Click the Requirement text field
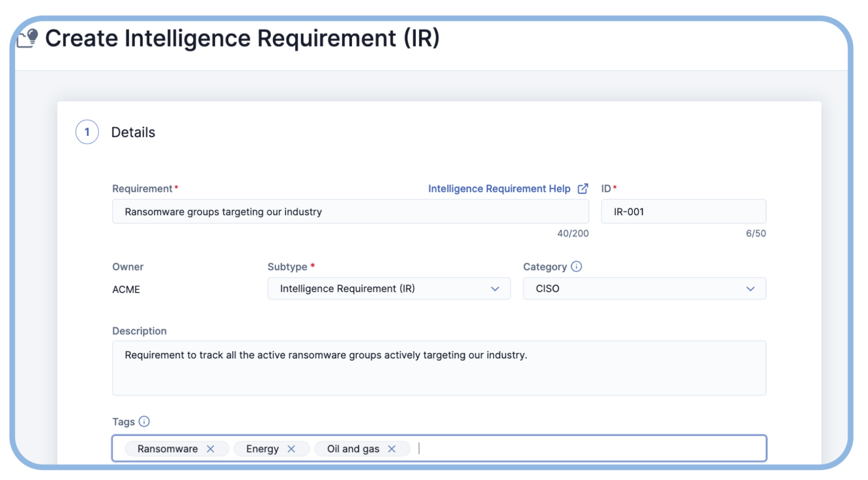The width and height of the screenshot is (868, 480). click(350, 211)
